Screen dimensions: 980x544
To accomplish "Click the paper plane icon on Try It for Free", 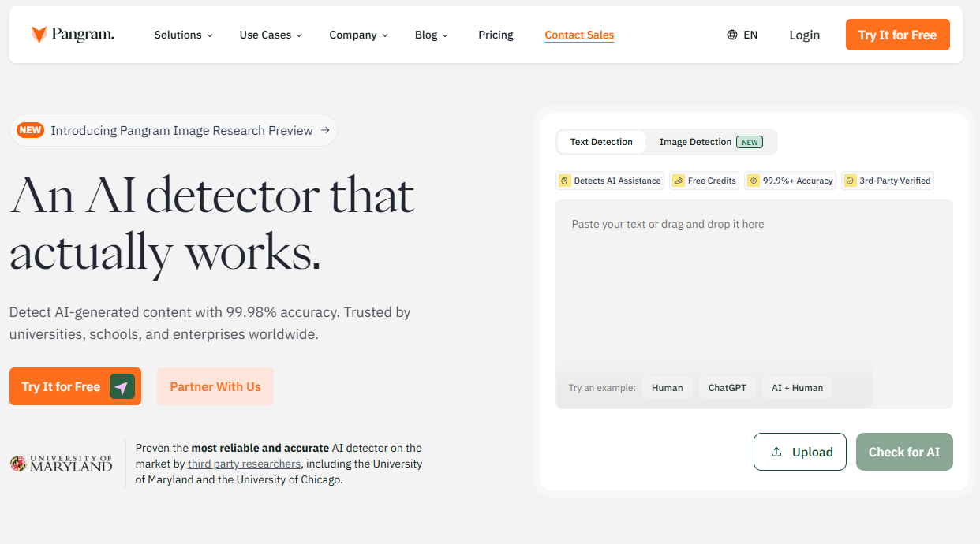I will [122, 386].
